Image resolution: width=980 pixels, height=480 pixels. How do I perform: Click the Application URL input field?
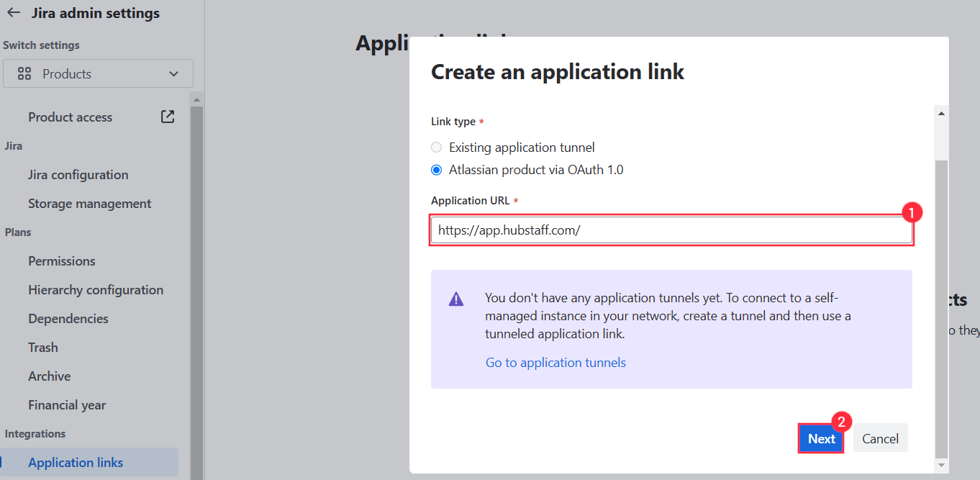click(x=672, y=231)
